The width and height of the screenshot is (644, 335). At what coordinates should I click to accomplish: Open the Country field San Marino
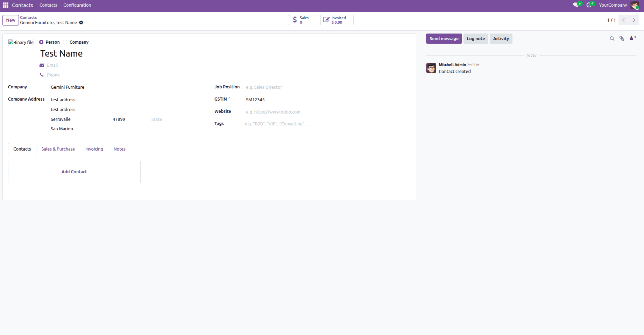tap(127, 129)
